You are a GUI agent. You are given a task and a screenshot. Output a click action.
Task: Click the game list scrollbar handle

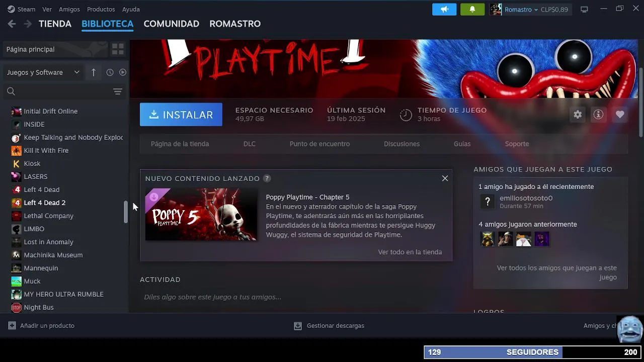click(126, 212)
